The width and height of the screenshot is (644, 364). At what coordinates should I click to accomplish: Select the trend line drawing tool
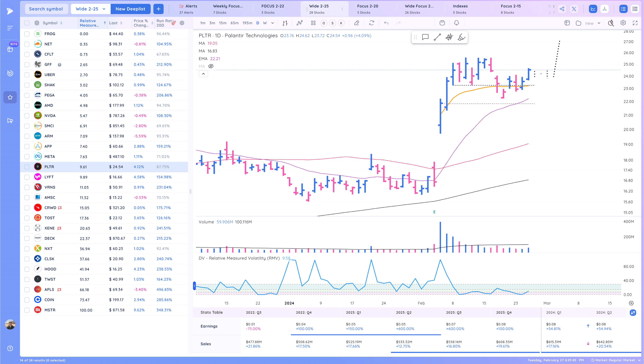[437, 37]
